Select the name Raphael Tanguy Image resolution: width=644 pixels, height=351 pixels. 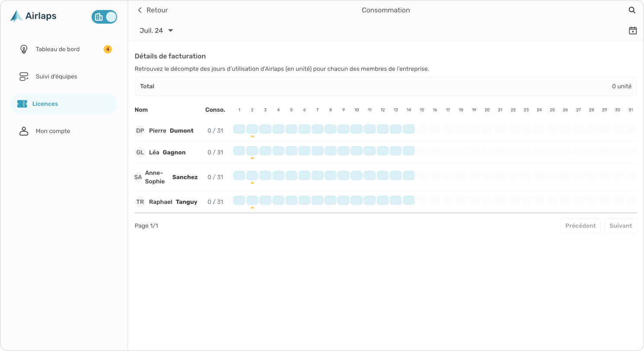(173, 202)
